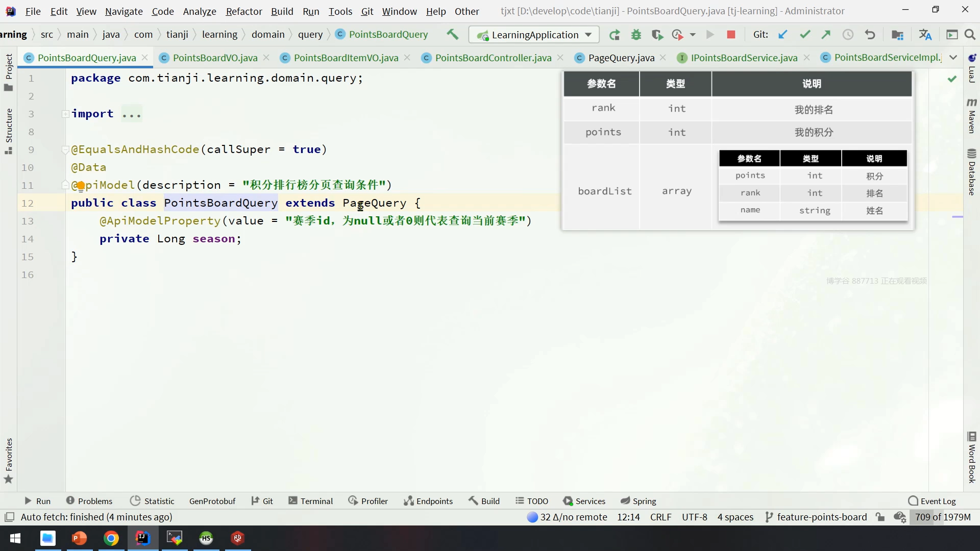
Task: Click memory indicator 709 of 1979M
Action: (x=942, y=517)
